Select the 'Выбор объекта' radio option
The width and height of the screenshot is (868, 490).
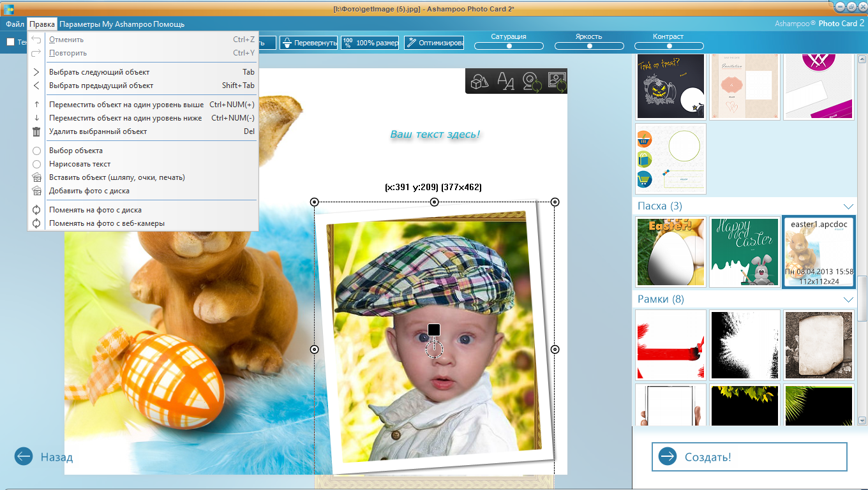pyautogui.click(x=36, y=151)
